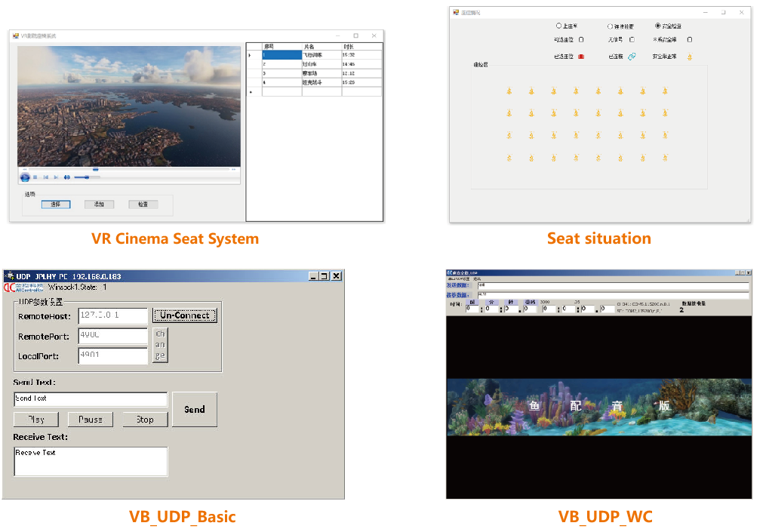Click fifth seat icon in bottom seat row

coord(598,158)
